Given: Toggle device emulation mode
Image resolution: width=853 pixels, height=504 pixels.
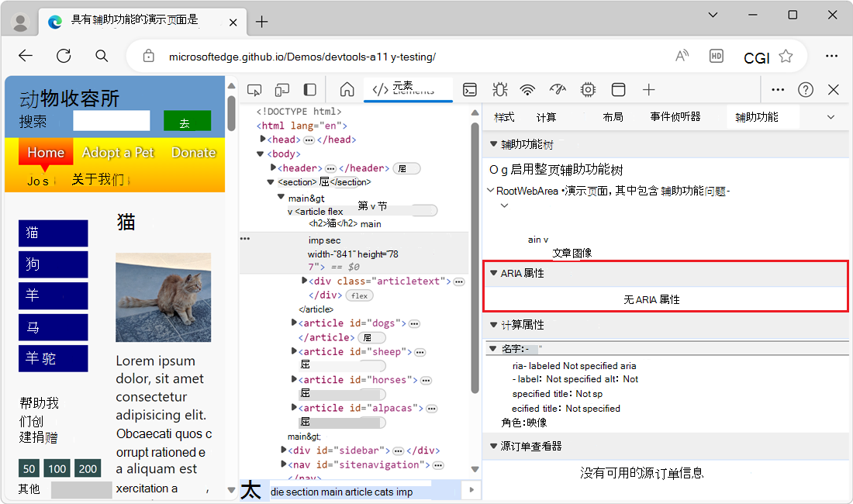Looking at the screenshot, I should click(281, 90).
